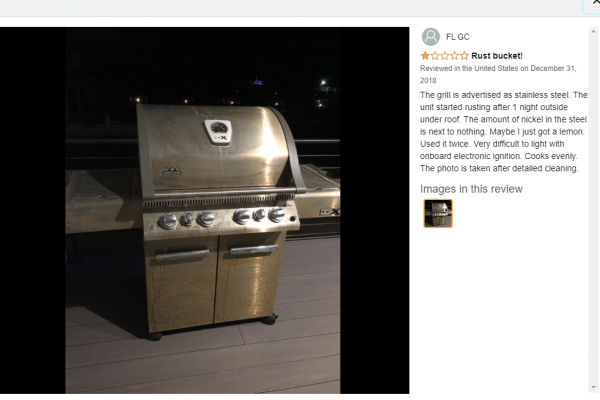The image size is (600, 400).
Task: Close the review image viewer
Action: [595, 3]
